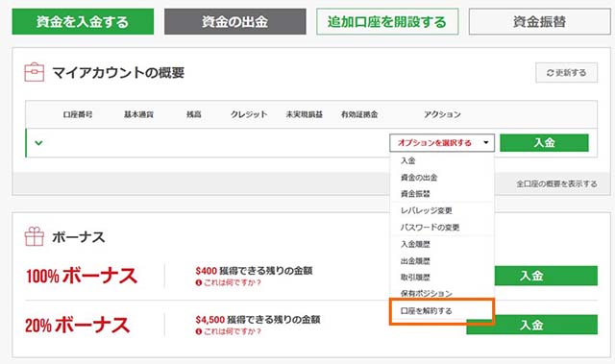Click the info icon under $400 bonus text
The image size is (615, 364).
click(x=199, y=282)
